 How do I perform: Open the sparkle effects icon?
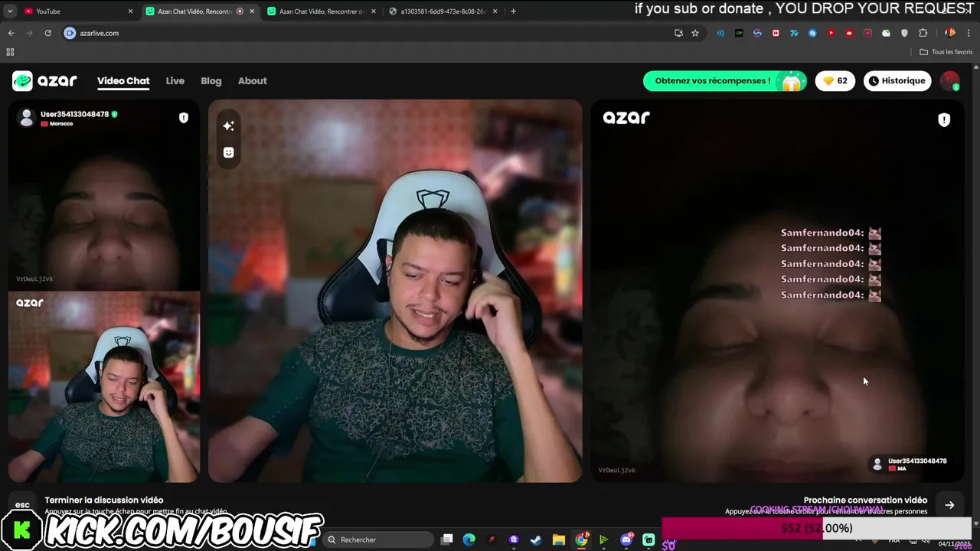[228, 126]
